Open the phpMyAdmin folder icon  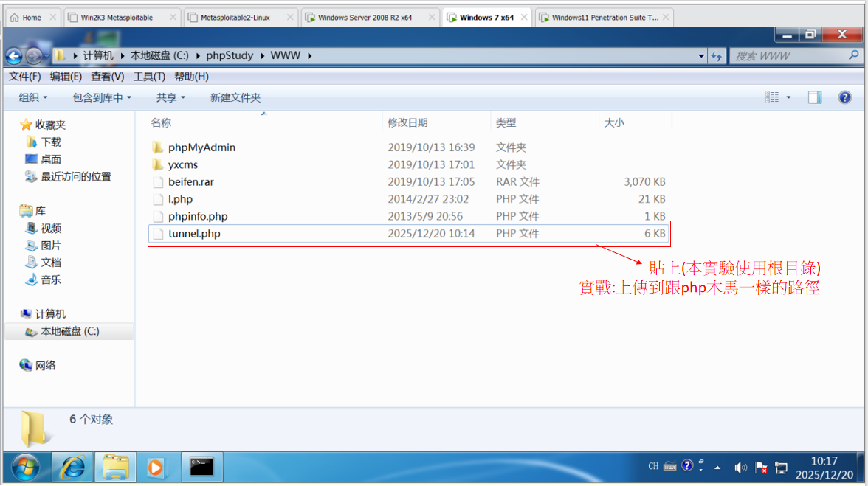158,147
